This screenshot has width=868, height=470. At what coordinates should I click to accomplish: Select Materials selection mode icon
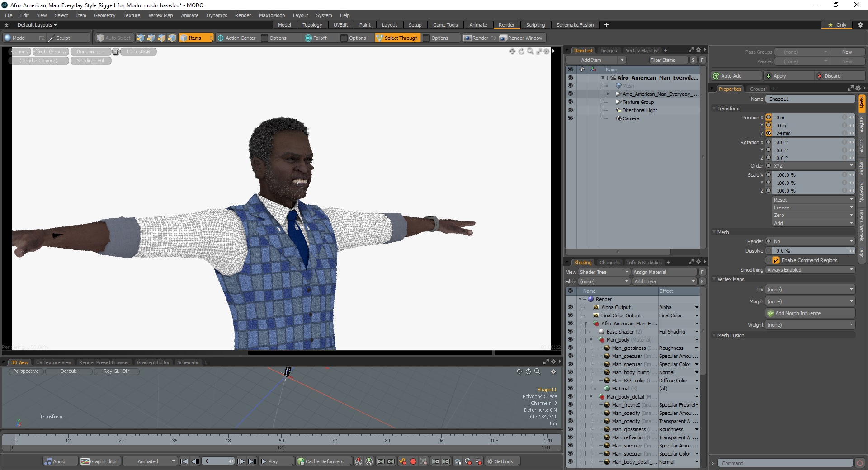click(172, 38)
